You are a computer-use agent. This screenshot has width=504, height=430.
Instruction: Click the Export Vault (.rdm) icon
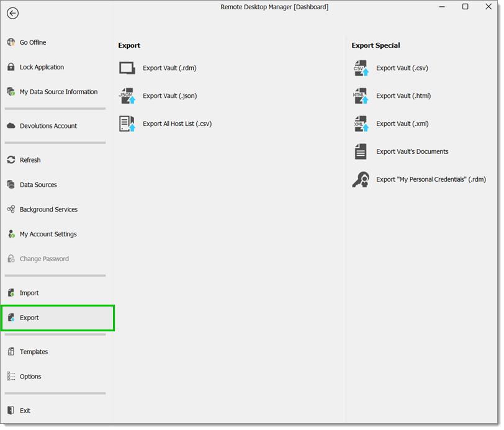click(127, 68)
